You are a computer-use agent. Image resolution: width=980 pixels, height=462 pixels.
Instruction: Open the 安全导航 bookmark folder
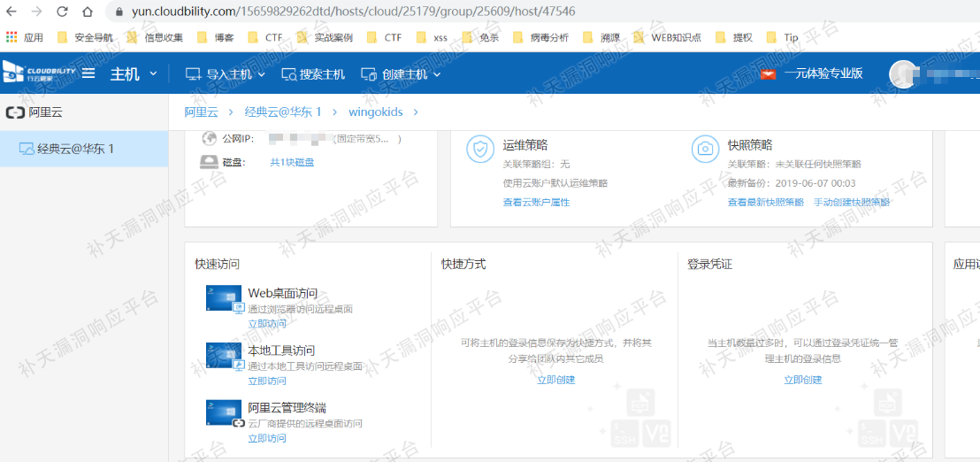click(x=85, y=37)
